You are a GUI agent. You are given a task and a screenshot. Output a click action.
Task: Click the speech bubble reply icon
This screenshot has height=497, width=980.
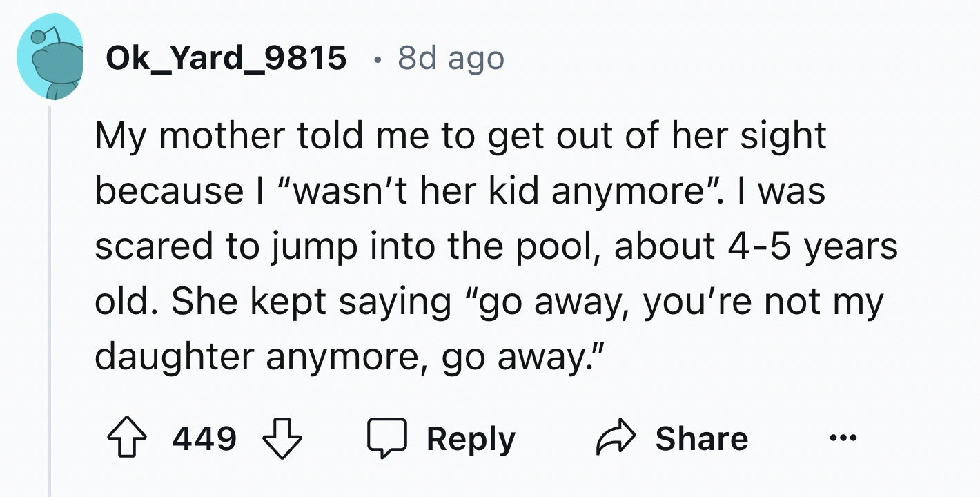click(386, 439)
